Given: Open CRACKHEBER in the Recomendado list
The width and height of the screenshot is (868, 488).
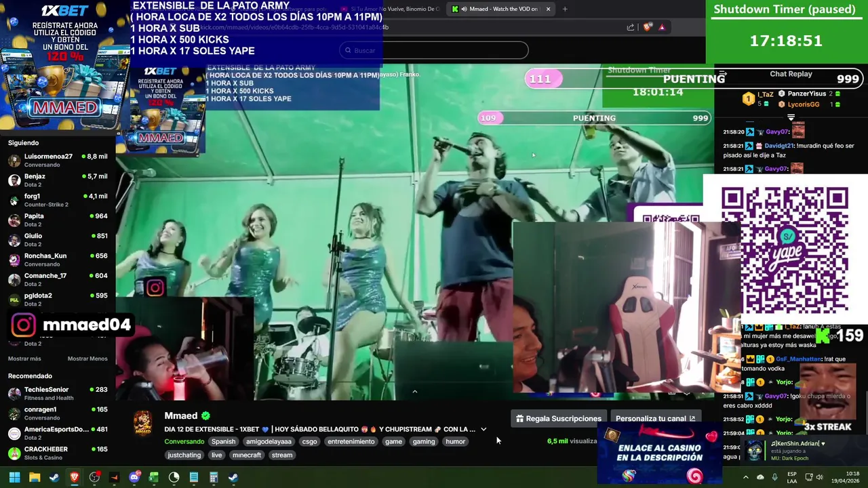Looking at the screenshot, I should pos(58,453).
